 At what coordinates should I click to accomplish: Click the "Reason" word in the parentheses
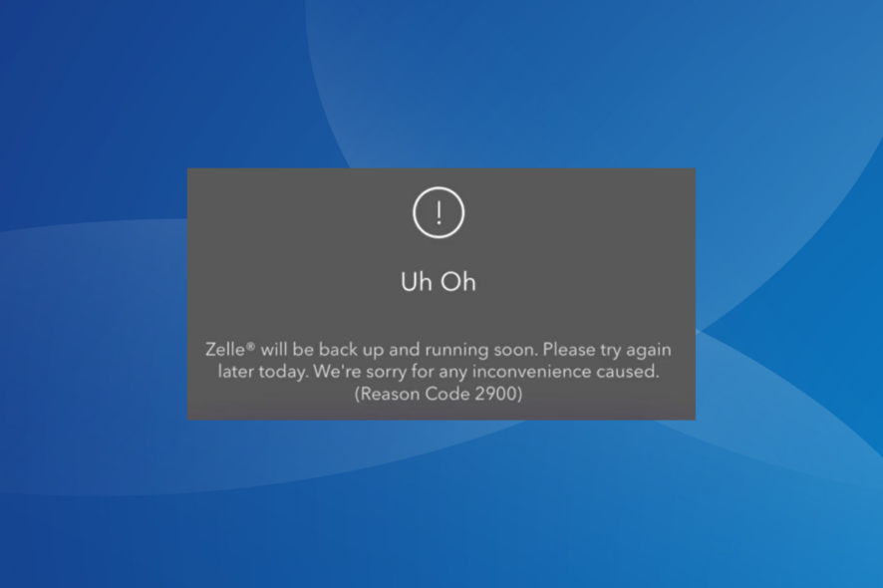coord(390,393)
